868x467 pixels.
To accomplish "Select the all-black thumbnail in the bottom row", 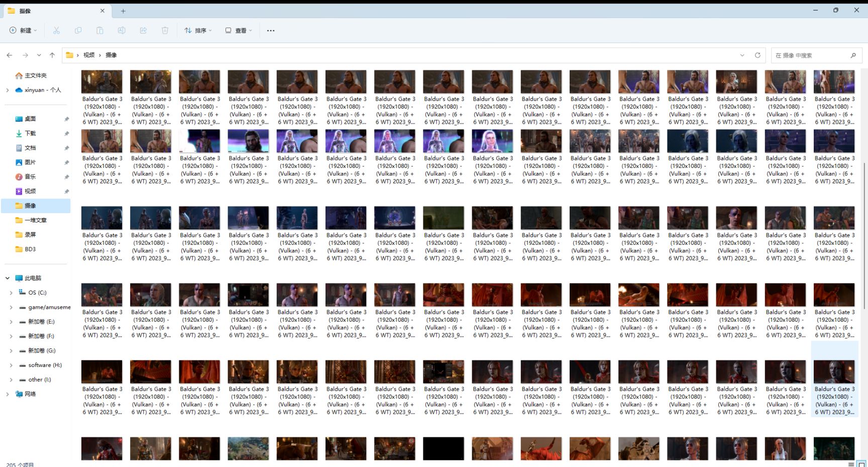I will (x=444, y=448).
